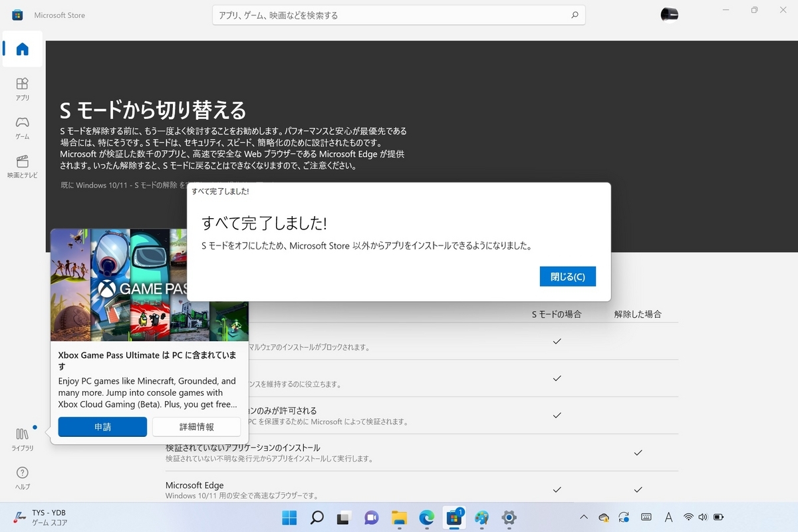Close the すべて完了しました dialog with 閉じる(C)
Viewport: 798px width, 532px height.
pos(568,277)
